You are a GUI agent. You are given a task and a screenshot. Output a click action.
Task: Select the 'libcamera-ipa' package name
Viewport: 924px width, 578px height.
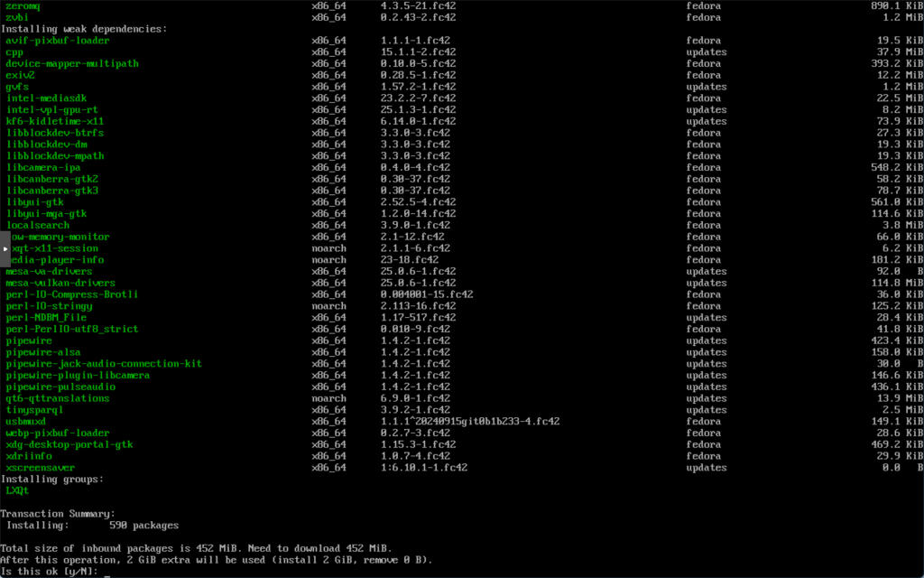point(43,167)
